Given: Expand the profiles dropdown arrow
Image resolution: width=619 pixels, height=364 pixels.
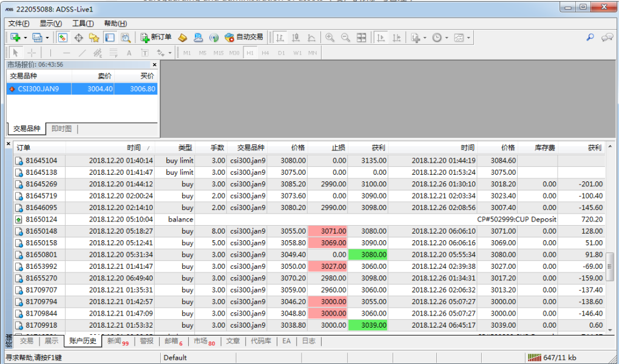Looking at the screenshot, I should point(47,38).
